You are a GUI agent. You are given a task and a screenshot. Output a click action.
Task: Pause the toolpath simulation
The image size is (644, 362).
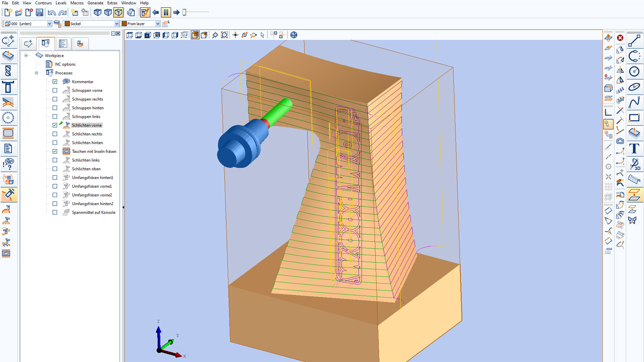[166, 12]
